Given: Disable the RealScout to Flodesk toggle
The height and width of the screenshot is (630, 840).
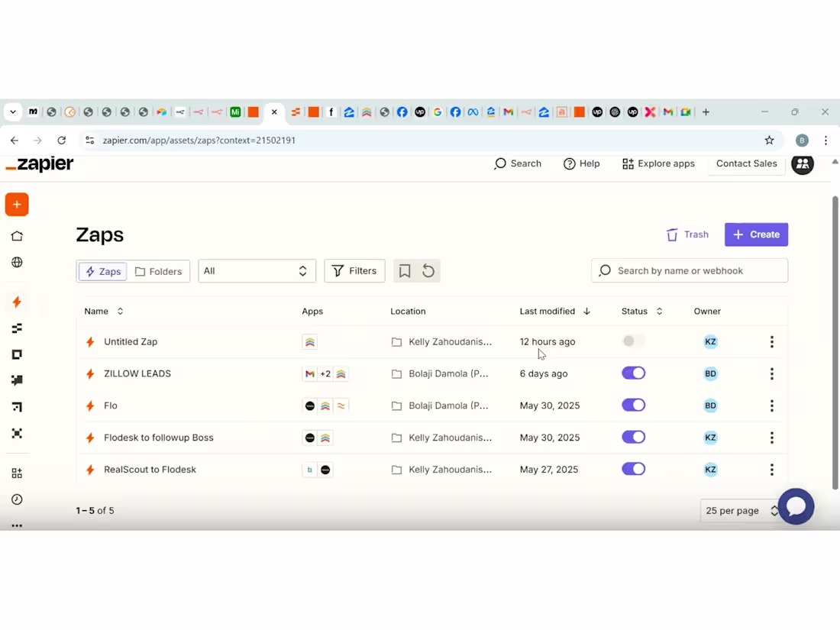Looking at the screenshot, I should (x=633, y=470).
